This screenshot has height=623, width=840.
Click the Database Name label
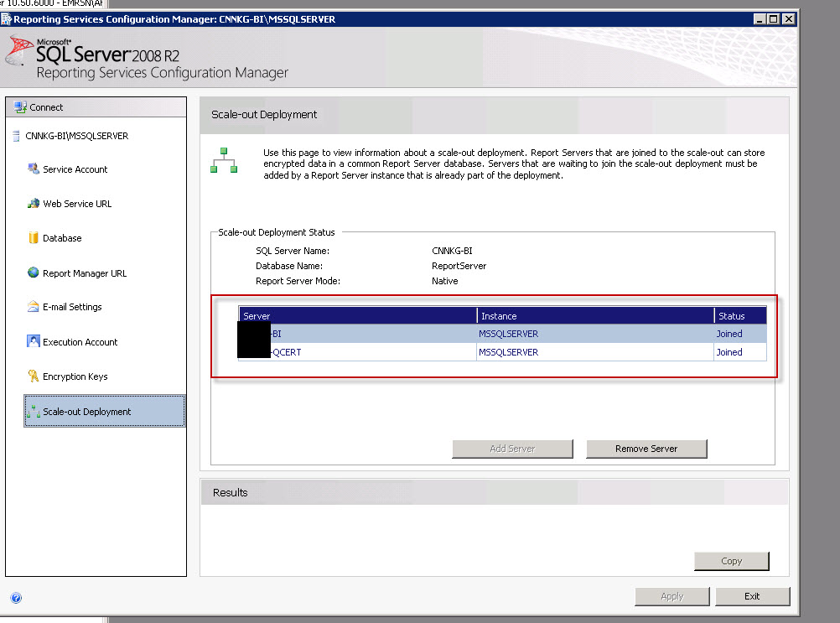289,266
